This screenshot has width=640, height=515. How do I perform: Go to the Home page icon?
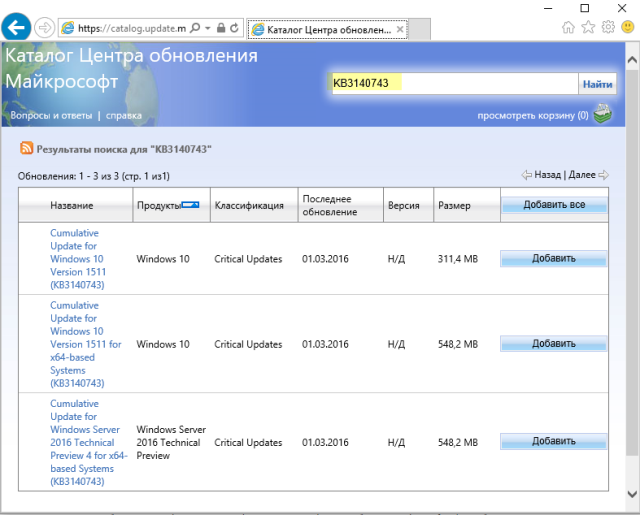tap(568, 27)
